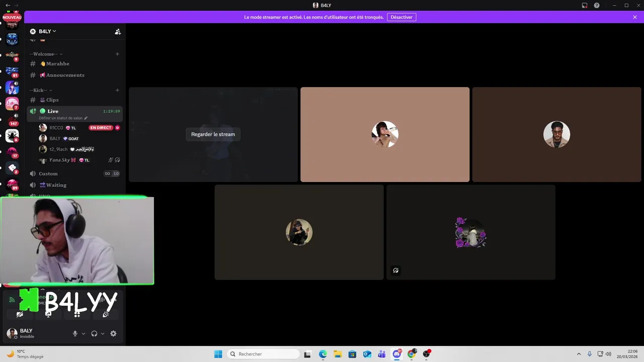644x362 pixels.
Task: Open the white server icon with badge 6
Action: click(x=12, y=136)
